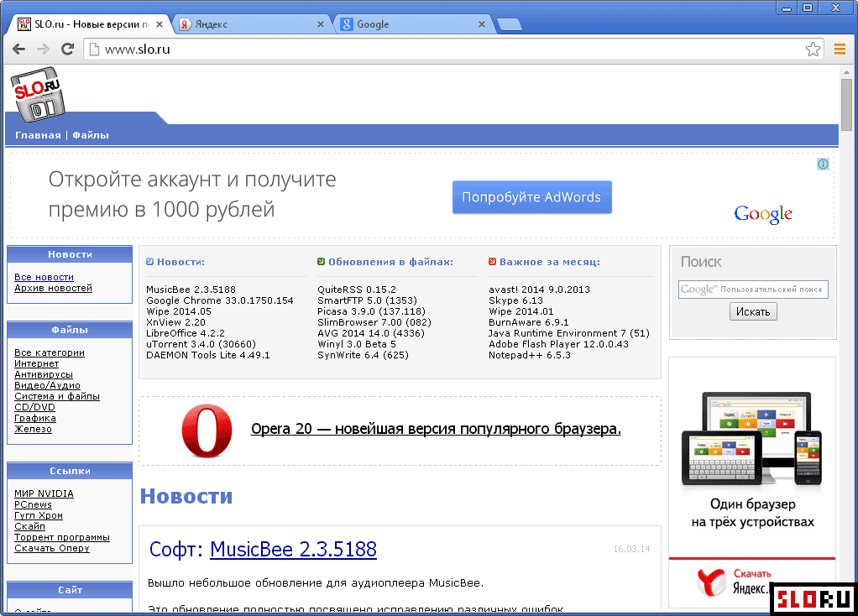This screenshot has width=858, height=616.
Task: Click the SLO.RU floppy disk logo
Action: pyautogui.click(x=37, y=94)
